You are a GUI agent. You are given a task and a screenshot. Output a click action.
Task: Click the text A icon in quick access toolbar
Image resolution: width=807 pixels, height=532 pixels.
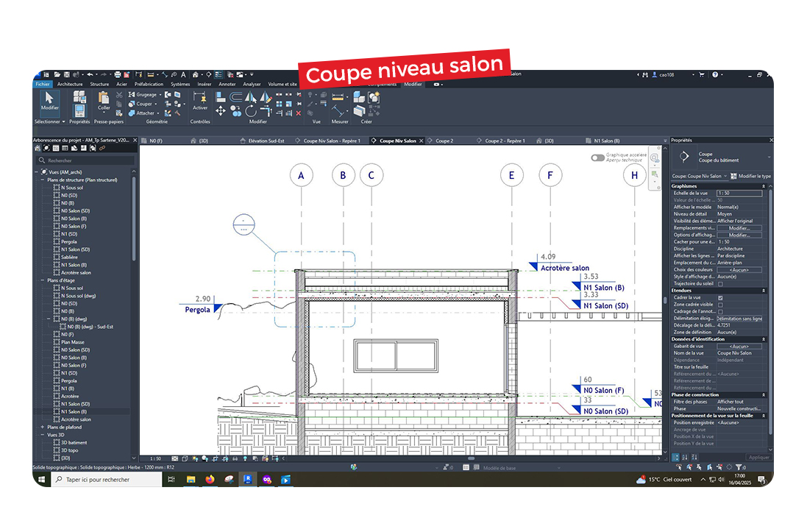(183, 74)
